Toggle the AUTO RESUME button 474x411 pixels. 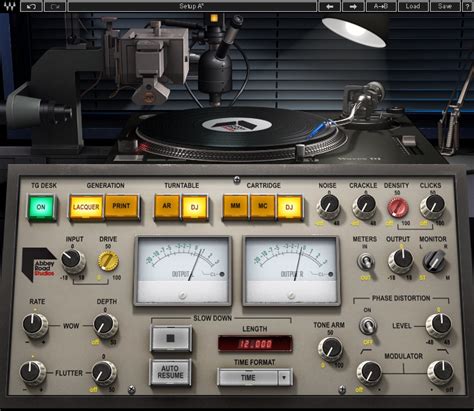171,372
